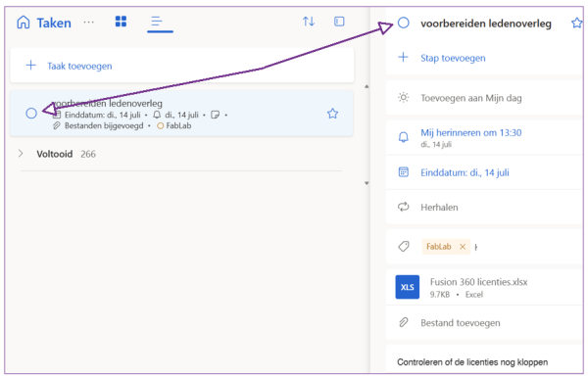Screen dimensions: 588x379
Task: Star the voorbereiden ledenoverleg task in list
Action: pos(332,114)
